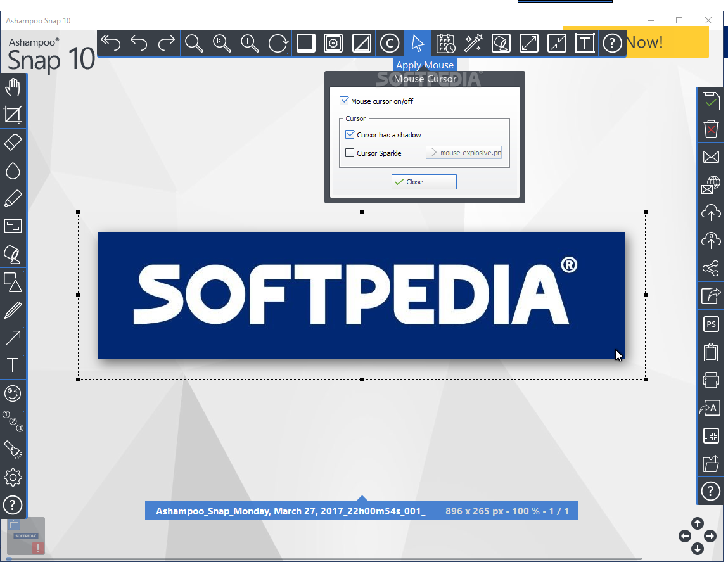Click the redo arrow in top toolbar
728x562 pixels.
pyautogui.click(x=166, y=43)
